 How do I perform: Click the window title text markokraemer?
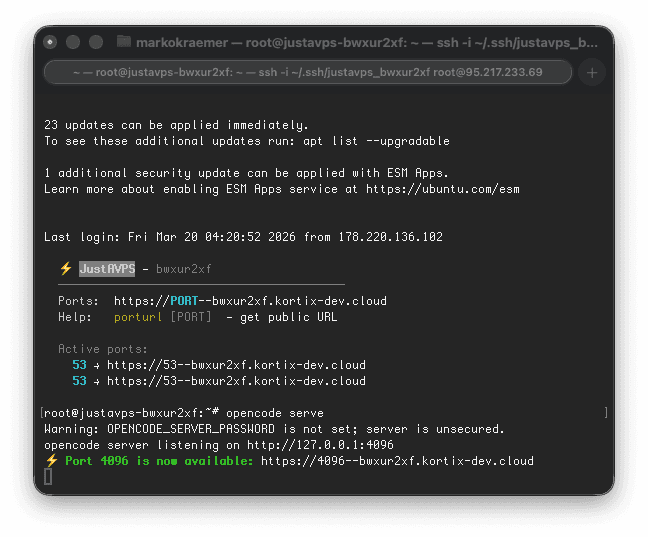(182, 43)
